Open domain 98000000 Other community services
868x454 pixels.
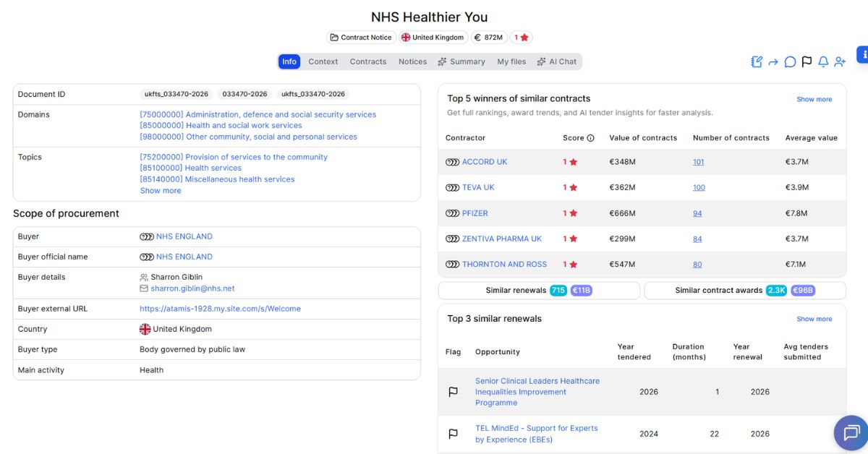click(x=248, y=137)
